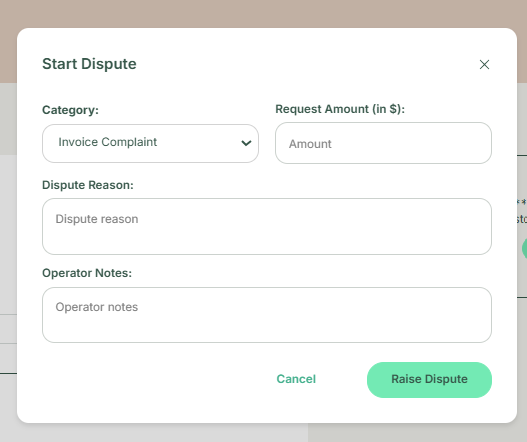Viewport: 527px width, 442px height.
Task: Click into the Dispute Reason text area
Action: (x=267, y=226)
